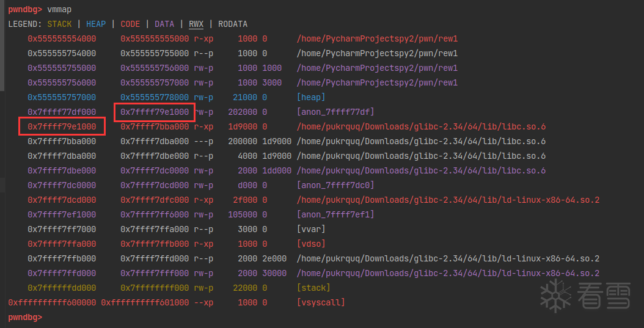Image resolution: width=644 pixels, height=328 pixels.
Task: Click the ---p permission flags
Action: tap(203, 141)
